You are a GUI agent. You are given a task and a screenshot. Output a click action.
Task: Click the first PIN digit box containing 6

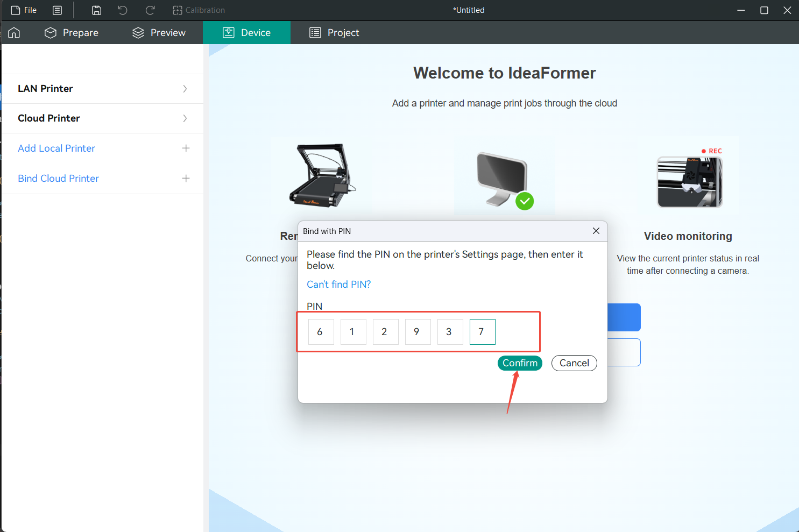point(321,332)
